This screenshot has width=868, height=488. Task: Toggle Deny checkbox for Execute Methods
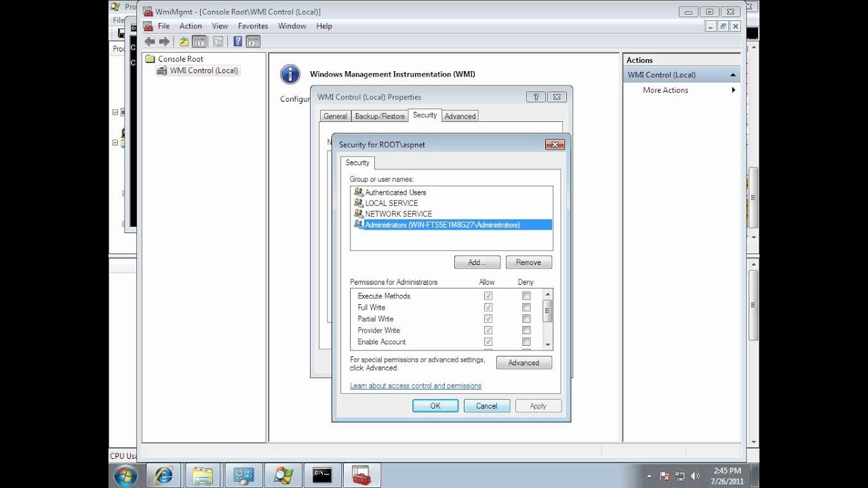[526, 296]
